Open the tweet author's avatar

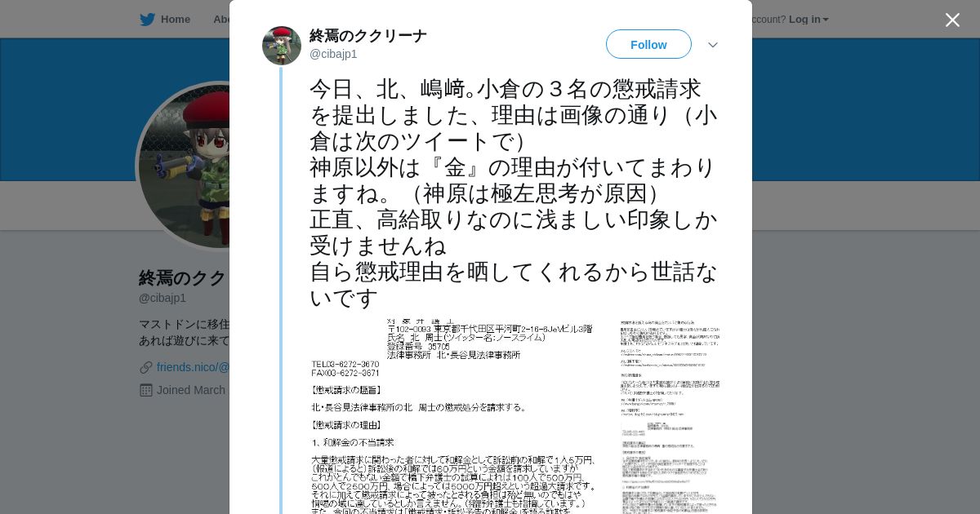click(282, 46)
